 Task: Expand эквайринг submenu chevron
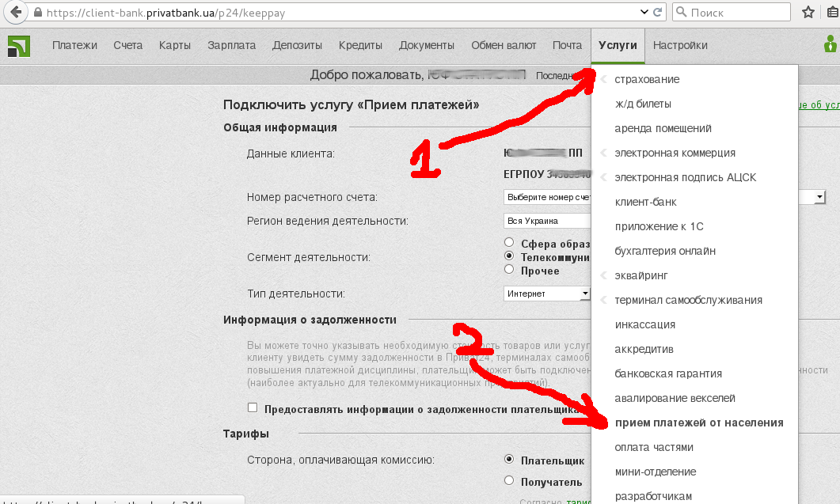point(604,276)
